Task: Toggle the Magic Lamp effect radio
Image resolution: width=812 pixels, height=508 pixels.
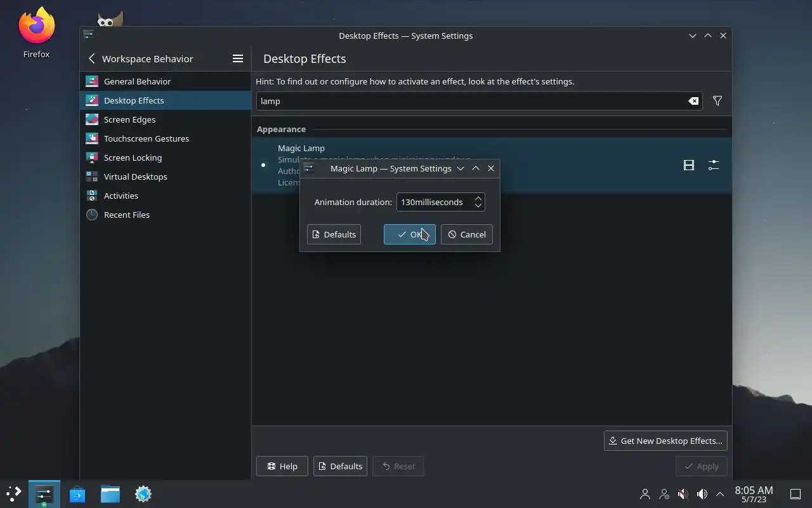Action: click(263, 165)
